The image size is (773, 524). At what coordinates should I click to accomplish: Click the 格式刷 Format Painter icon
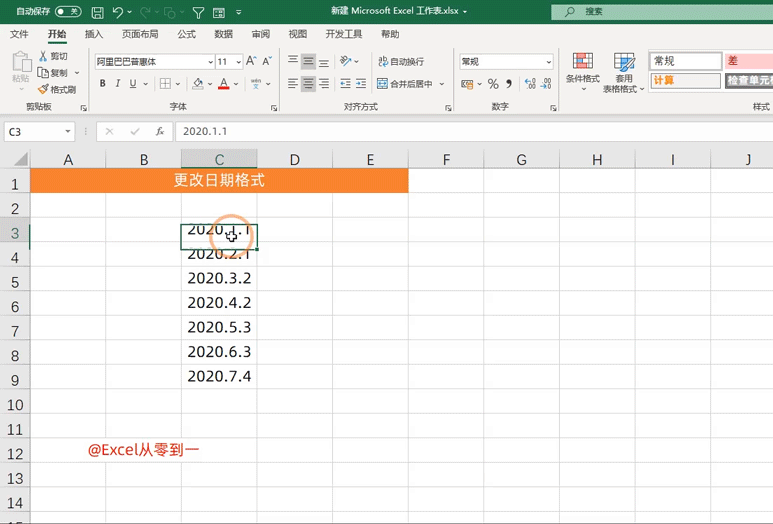click(43, 89)
